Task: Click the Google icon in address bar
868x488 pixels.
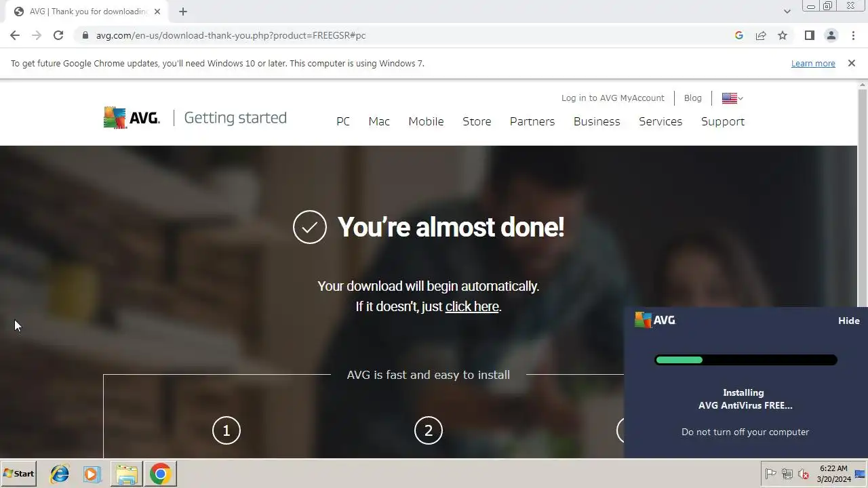Action: click(739, 35)
